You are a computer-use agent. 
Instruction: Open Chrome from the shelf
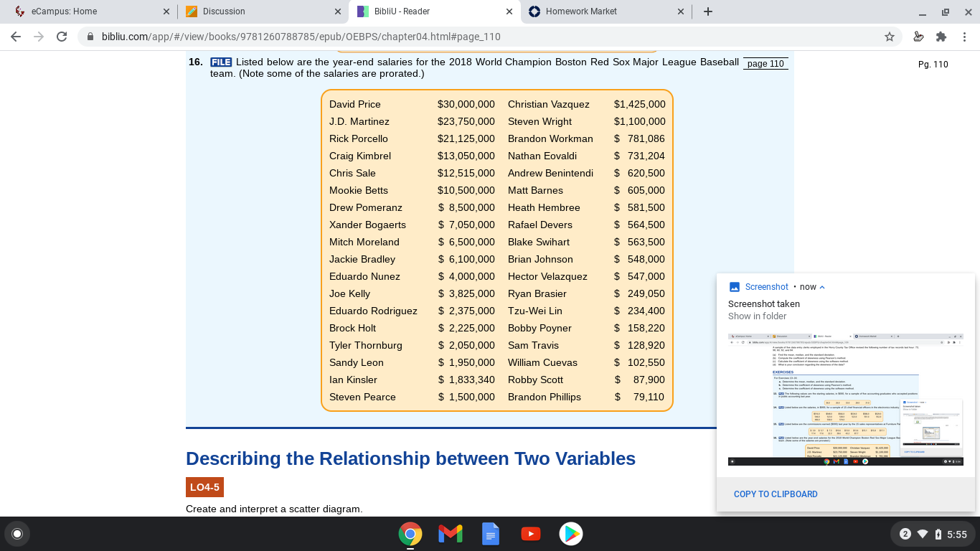pyautogui.click(x=410, y=534)
